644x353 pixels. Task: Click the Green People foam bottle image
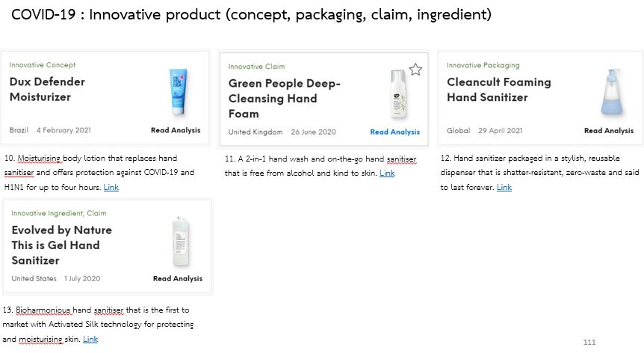pyautogui.click(x=397, y=94)
